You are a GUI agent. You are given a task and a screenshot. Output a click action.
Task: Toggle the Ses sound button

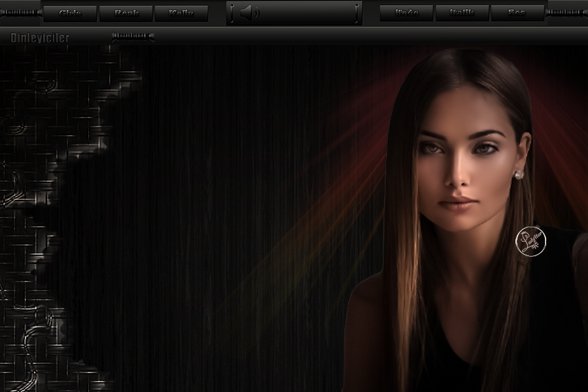tap(517, 13)
